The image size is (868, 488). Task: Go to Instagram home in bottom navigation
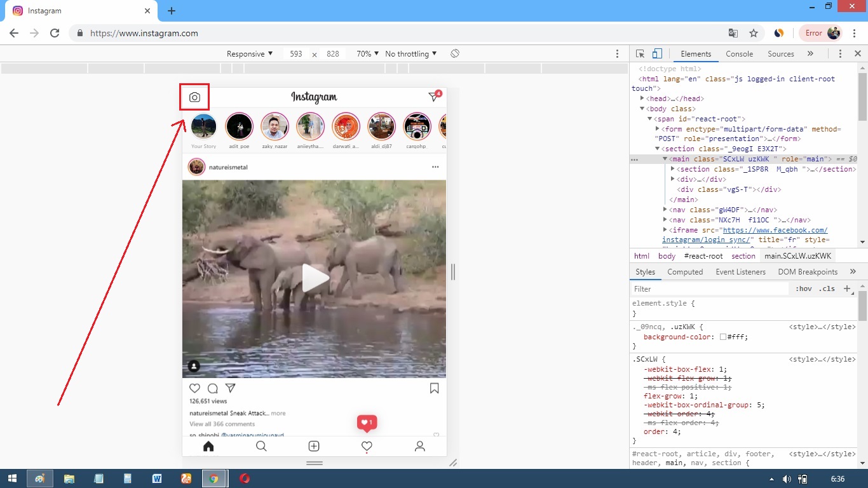click(208, 447)
